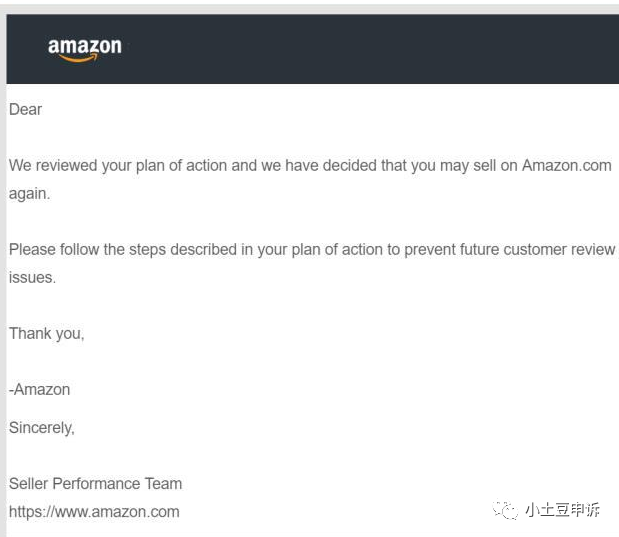Click the word "issues." in the email
619x537 pixels.
(x=33, y=277)
